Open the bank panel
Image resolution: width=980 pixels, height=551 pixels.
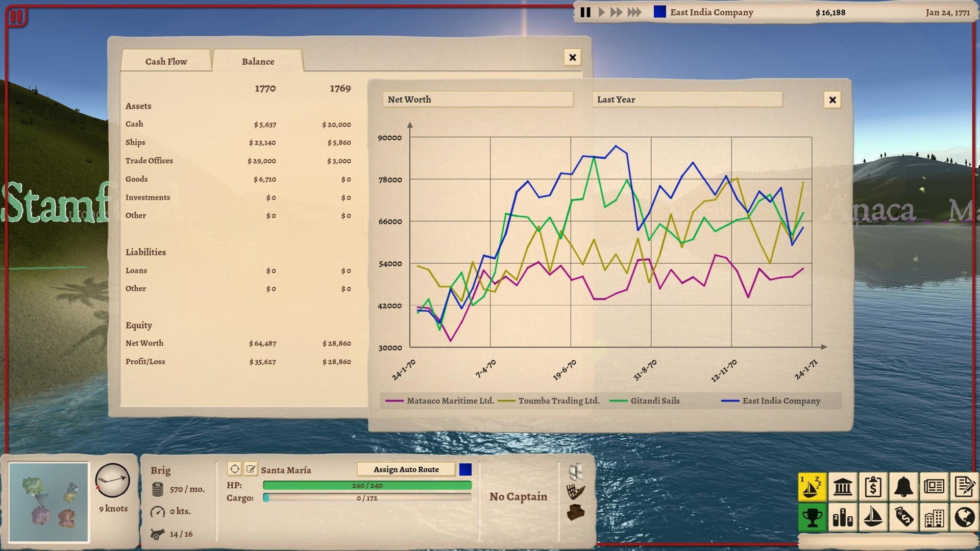pyautogui.click(x=842, y=487)
